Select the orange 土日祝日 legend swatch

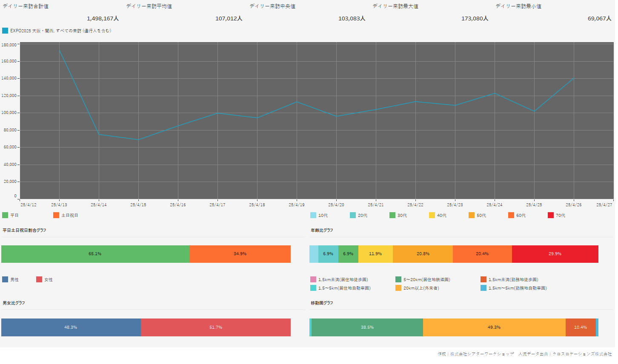click(56, 215)
